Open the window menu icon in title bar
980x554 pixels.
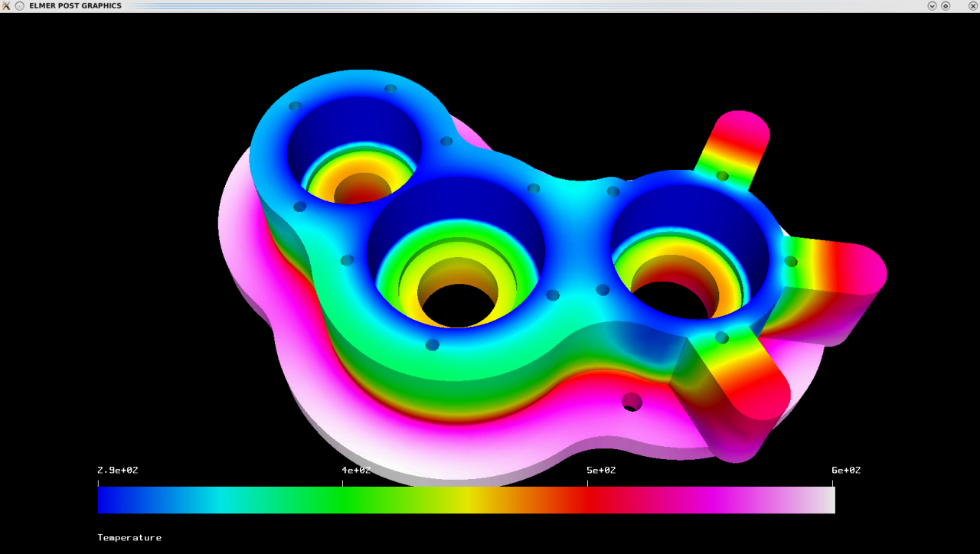[x=6, y=5]
